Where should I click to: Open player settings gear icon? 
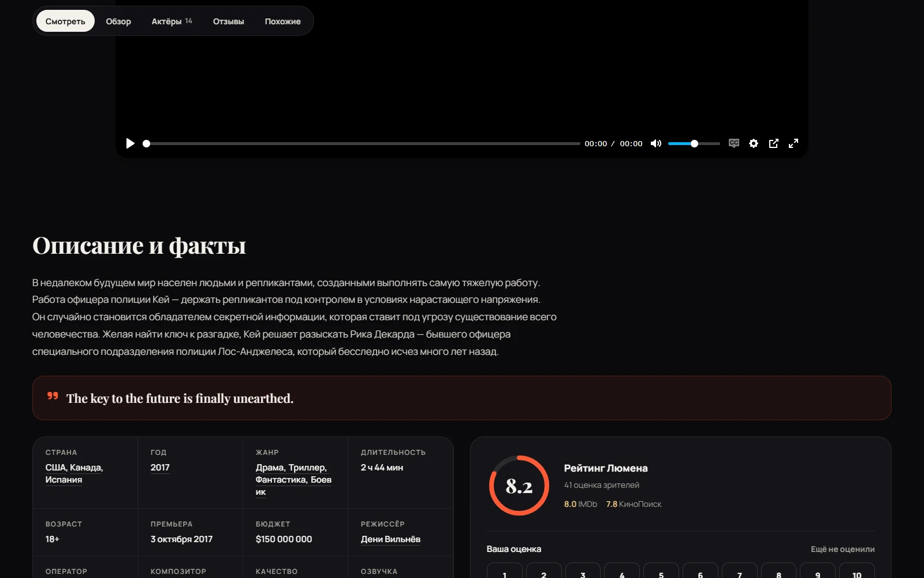coord(754,143)
